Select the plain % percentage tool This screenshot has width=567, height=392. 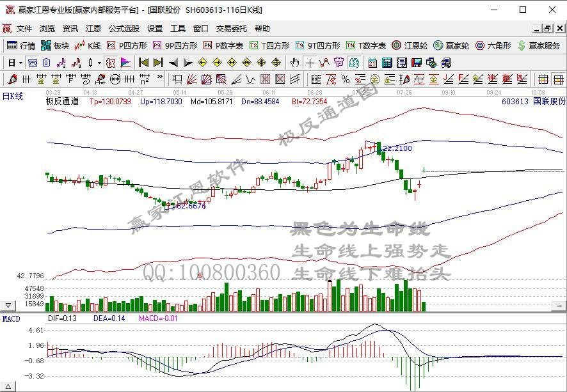(x=346, y=79)
